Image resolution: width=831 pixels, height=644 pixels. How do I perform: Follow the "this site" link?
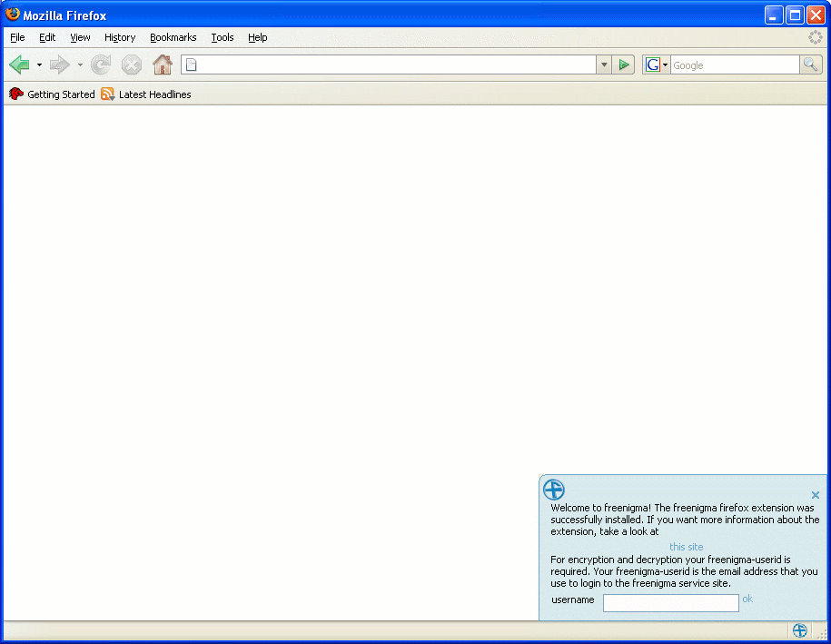687,547
